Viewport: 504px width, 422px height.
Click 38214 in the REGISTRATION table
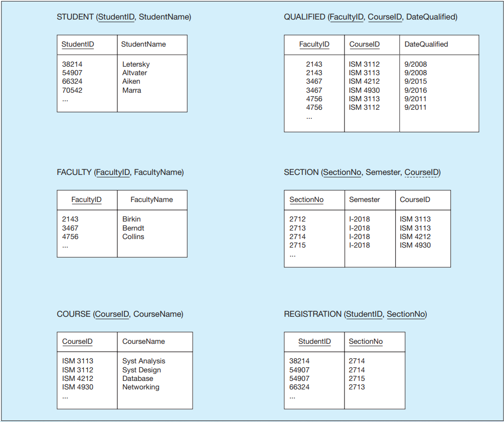(x=299, y=361)
